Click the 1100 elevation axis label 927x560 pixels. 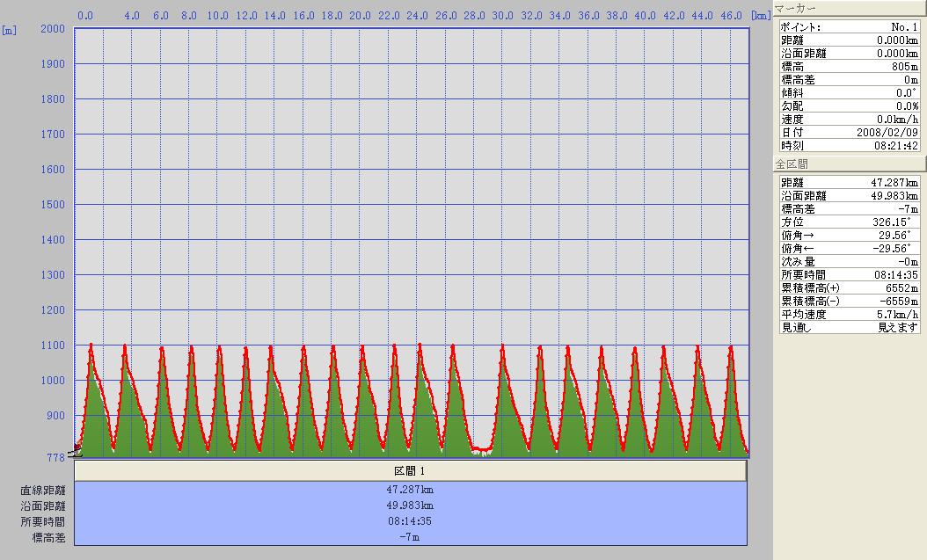(x=53, y=345)
